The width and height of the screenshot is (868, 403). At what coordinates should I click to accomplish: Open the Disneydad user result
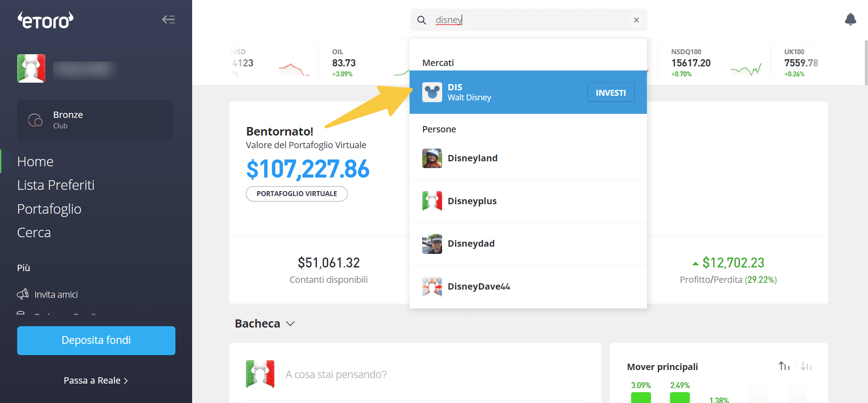pos(528,244)
